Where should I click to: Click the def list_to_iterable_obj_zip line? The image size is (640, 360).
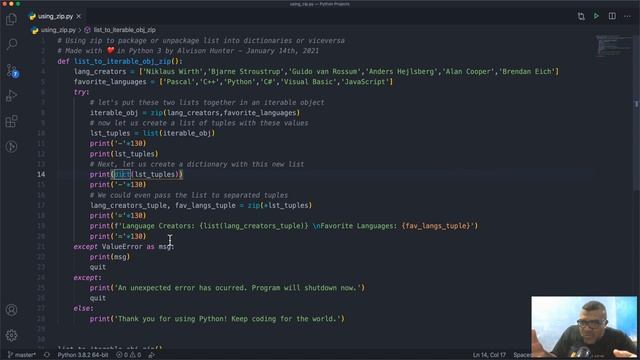[x=120, y=61]
